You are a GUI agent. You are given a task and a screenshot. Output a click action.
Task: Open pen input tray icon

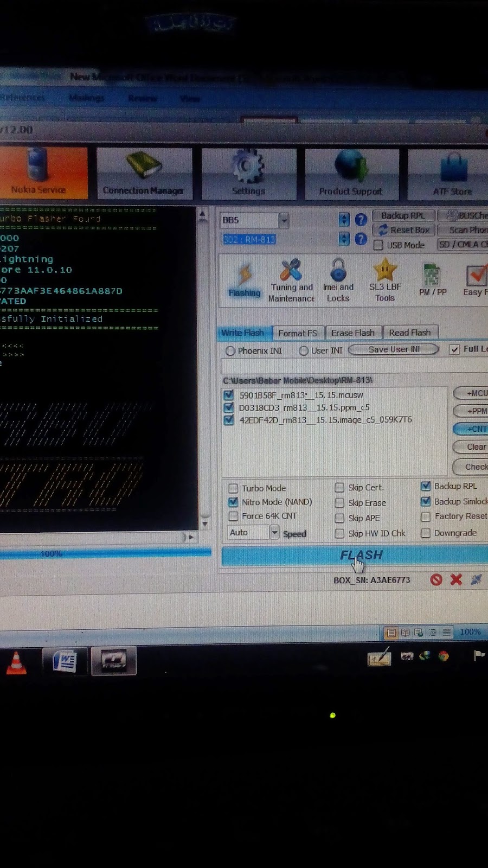point(380,657)
